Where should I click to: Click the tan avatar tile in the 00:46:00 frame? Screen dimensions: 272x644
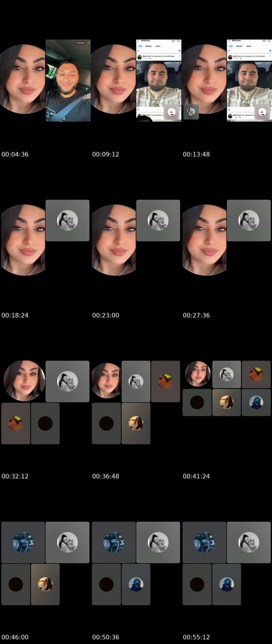45,584
